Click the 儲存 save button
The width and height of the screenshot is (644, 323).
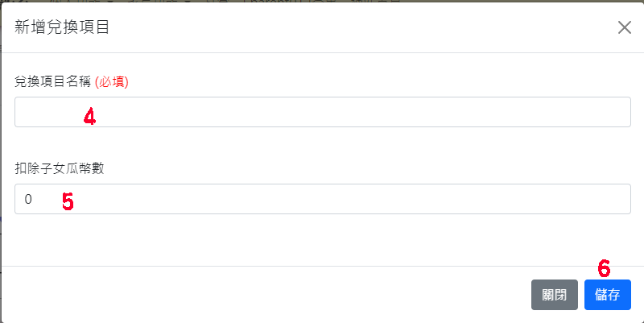pos(608,295)
